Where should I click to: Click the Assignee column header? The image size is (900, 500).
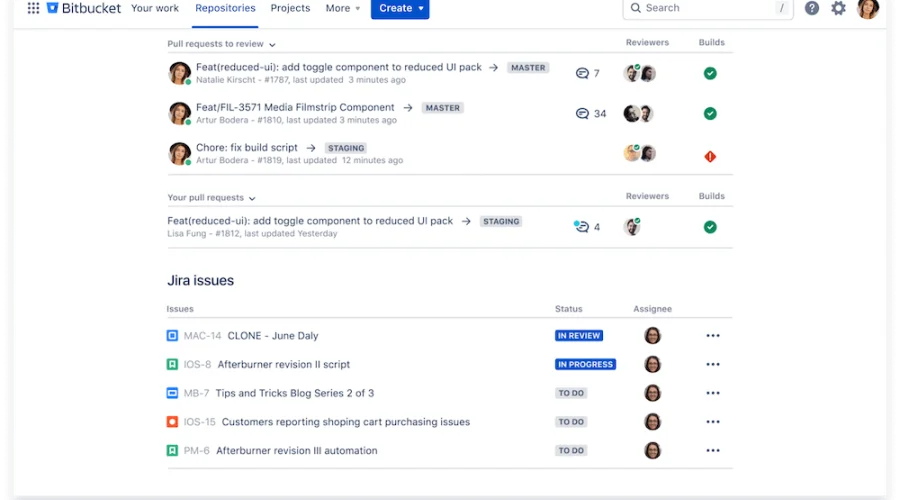(652, 309)
